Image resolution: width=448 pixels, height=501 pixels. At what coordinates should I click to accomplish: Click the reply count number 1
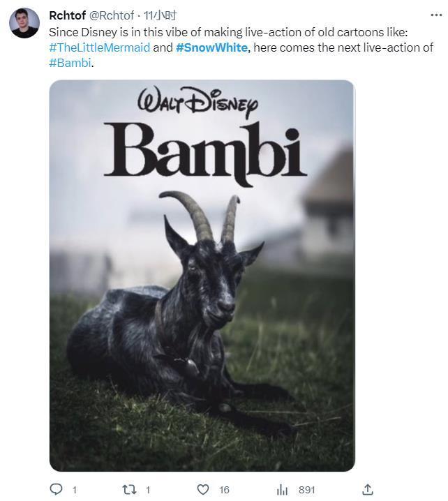pyautogui.click(x=75, y=490)
